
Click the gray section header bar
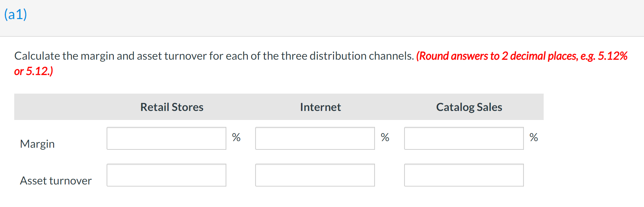(x=322, y=18)
